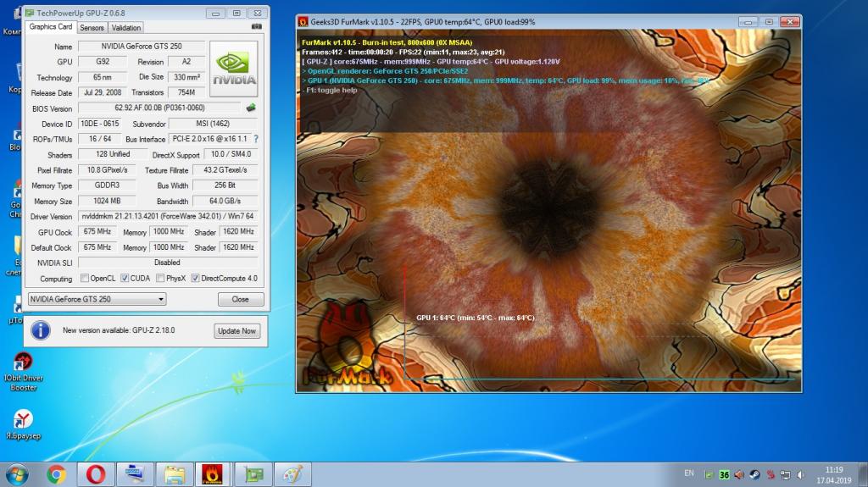Screen dimensions: 868x487
Task: Click the DirectX Support value 10.0 / SM4.0
Action: click(231, 154)
